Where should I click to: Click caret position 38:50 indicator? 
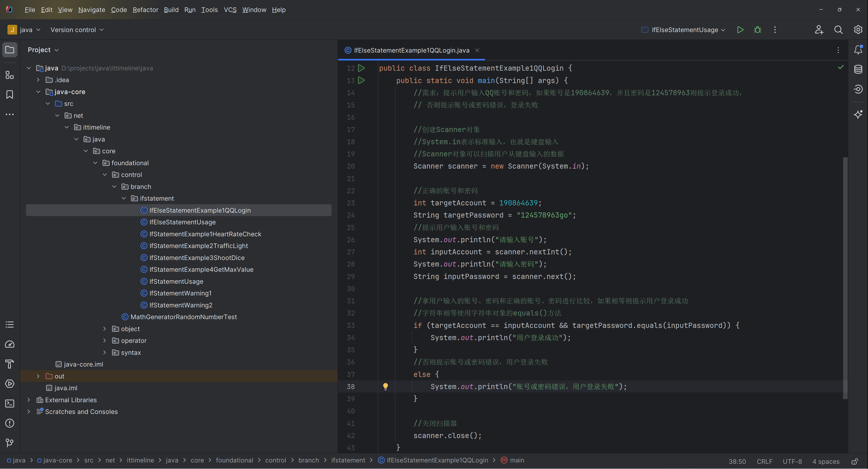coord(737,461)
